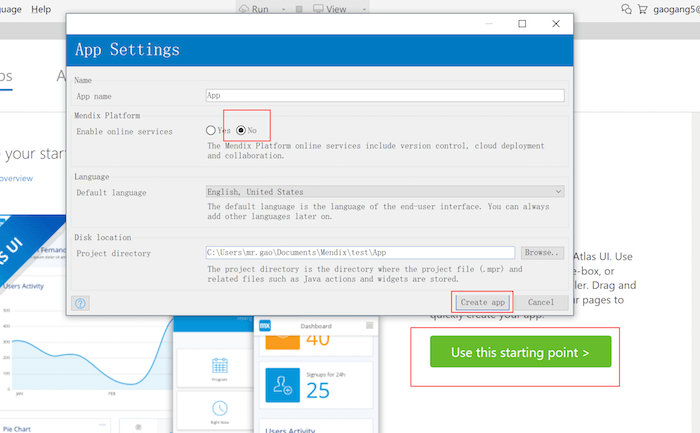This screenshot has width=700, height=433.
Task: Click the stop icon in toolbar
Action: click(x=299, y=9)
